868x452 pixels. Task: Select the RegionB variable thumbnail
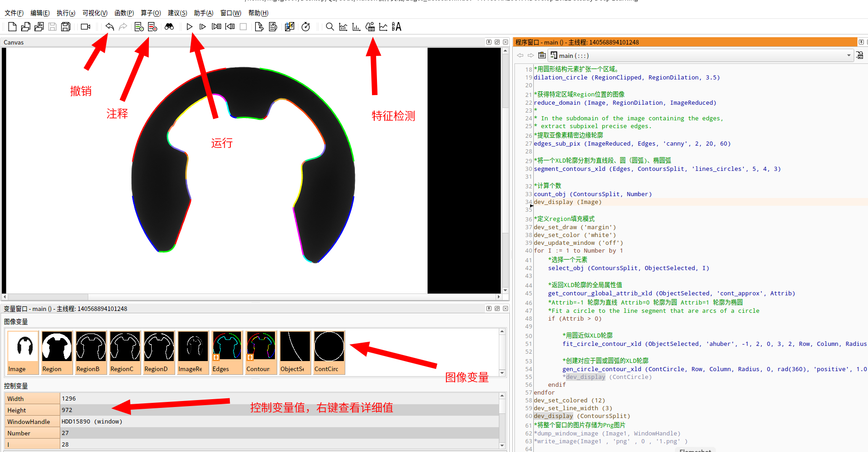point(91,352)
